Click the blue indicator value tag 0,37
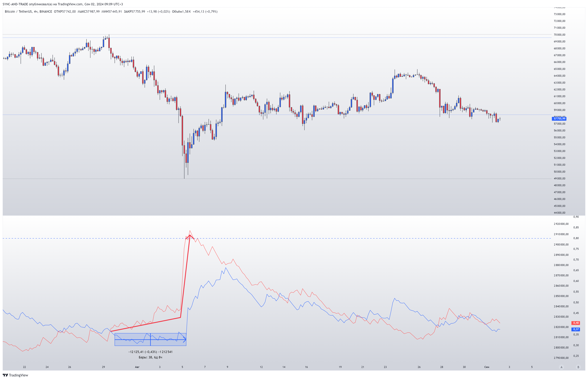The width and height of the screenshot is (588, 380). (576, 329)
